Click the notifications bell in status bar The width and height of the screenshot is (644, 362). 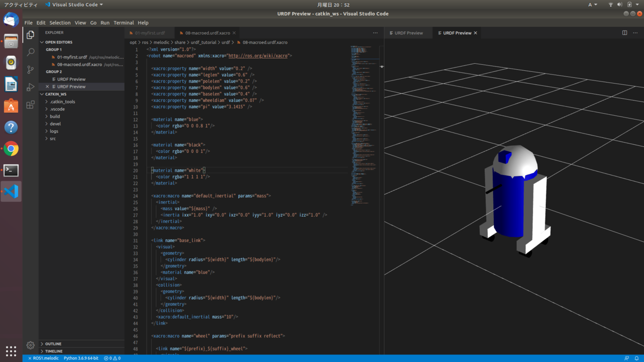click(636, 358)
